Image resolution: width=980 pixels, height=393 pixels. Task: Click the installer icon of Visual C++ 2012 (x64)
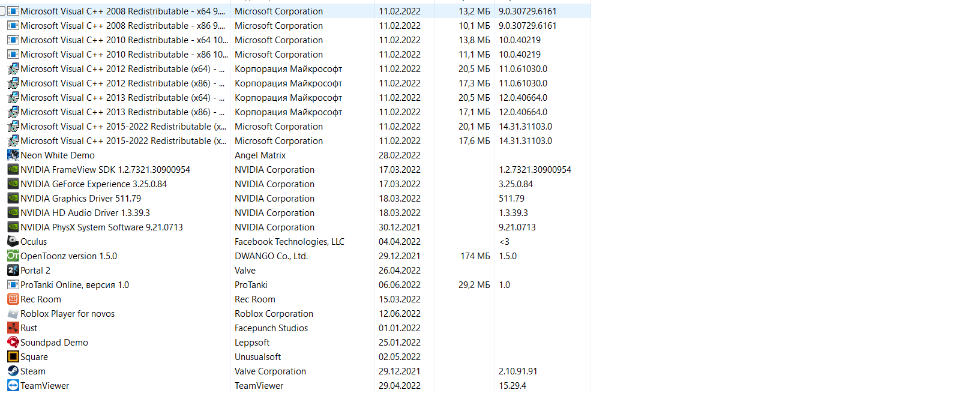13,69
